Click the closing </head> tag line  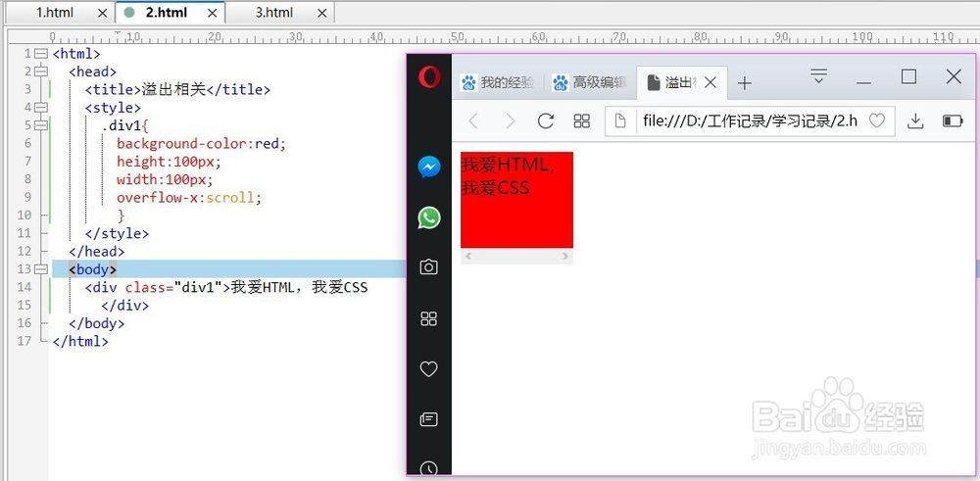(x=97, y=251)
